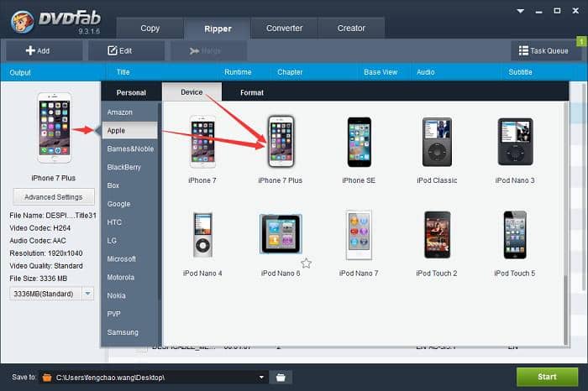This screenshot has height=391, width=588.
Task: Click the Output column header
Action: point(20,72)
